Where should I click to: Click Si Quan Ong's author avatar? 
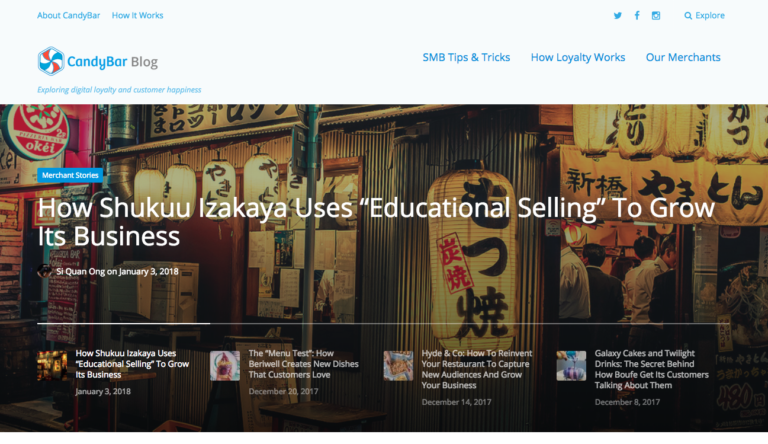44,271
